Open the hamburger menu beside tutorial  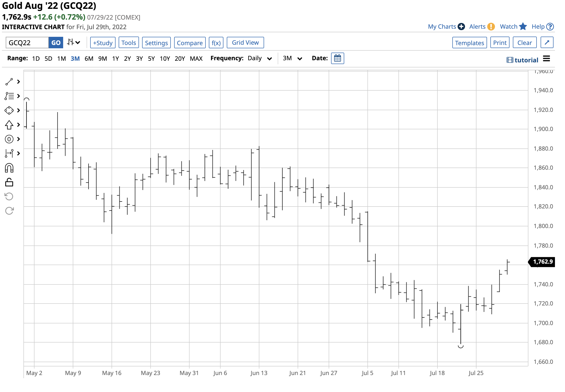pyautogui.click(x=546, y=59)
